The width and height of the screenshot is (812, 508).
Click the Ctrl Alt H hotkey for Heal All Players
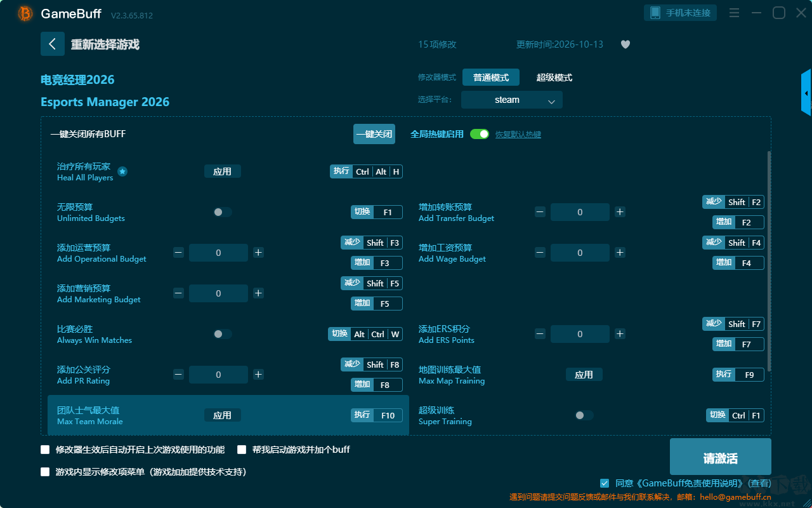coord(366,171)
